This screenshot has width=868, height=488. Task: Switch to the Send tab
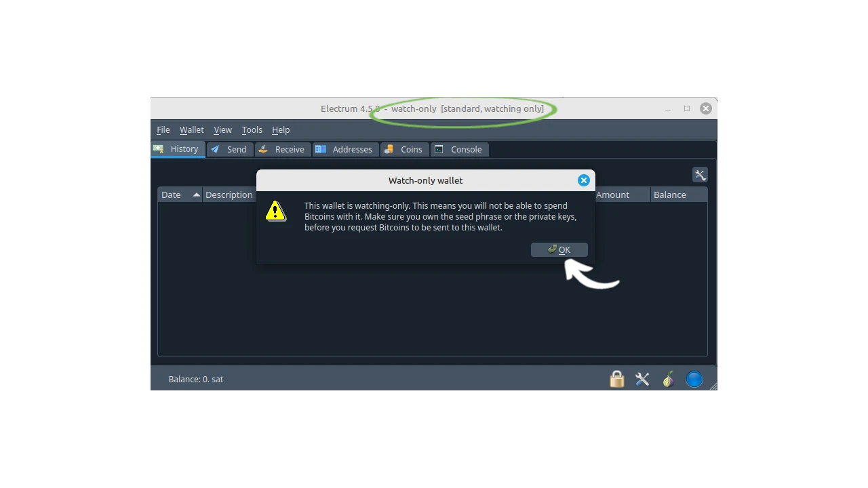[229, 150]
